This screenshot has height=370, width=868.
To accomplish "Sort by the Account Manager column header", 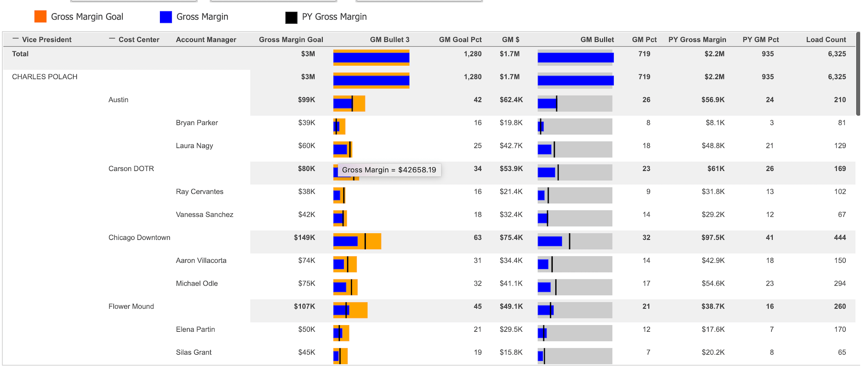I will click(x=206, y=39).
